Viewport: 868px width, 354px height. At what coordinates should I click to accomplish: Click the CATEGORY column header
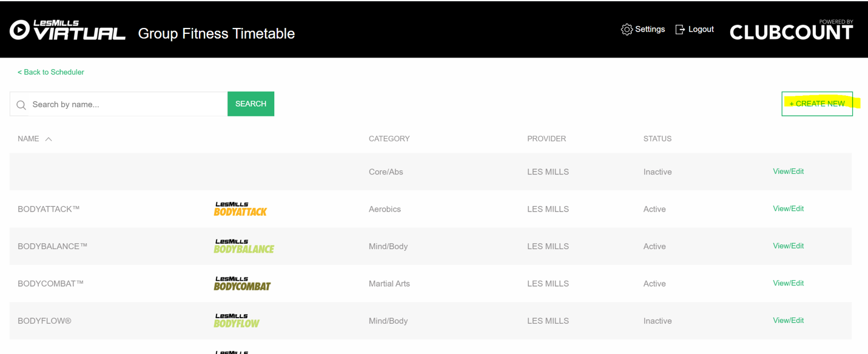point(389,139)
